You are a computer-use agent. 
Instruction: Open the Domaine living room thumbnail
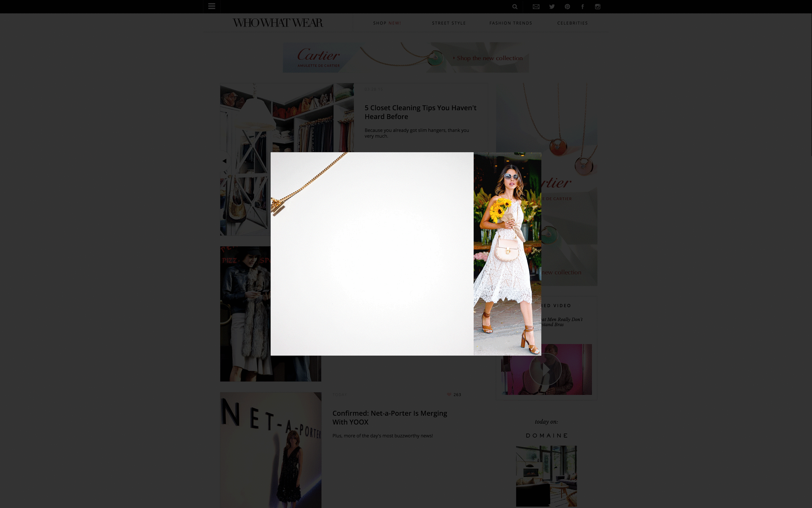[546, 476]
